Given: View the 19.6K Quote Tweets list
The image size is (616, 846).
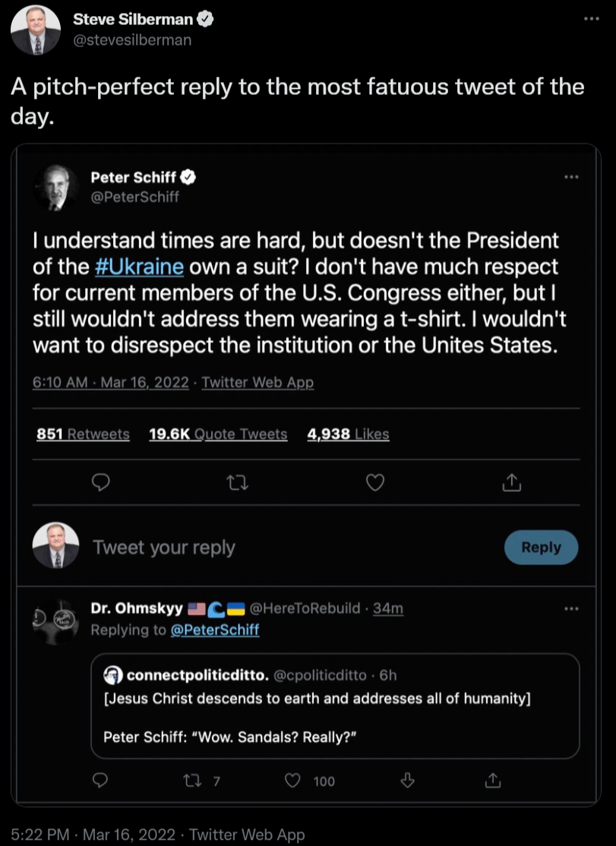Looking at the screenshot, I should (219, 434).
